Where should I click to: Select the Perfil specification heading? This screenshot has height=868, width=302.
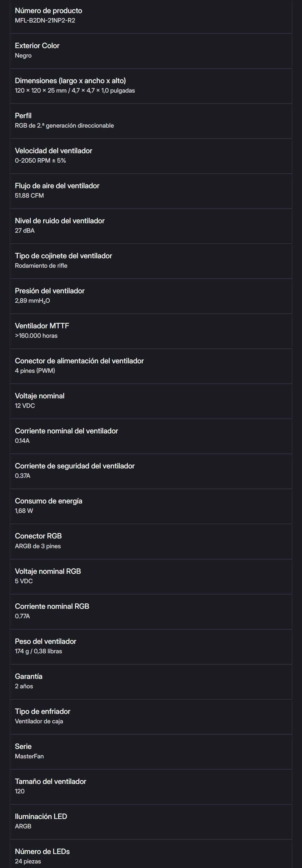click(23, 116)
